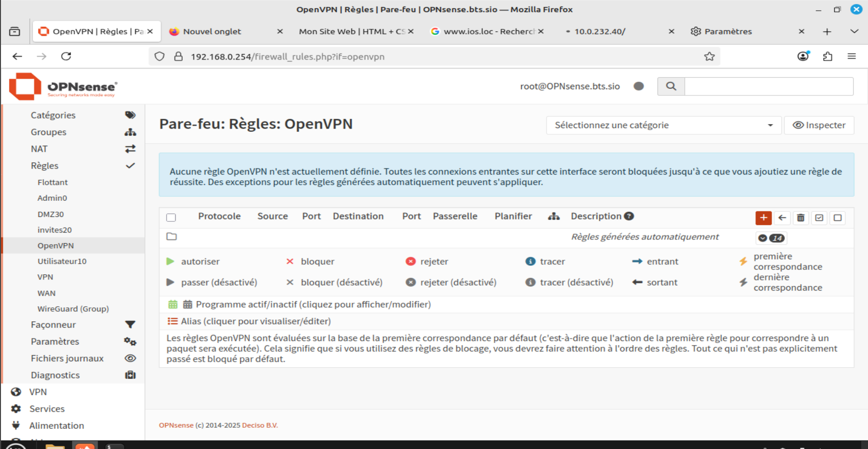868x449 pixels.
Task: Open the file manager in the taskbar
Action: coord(55,446)
